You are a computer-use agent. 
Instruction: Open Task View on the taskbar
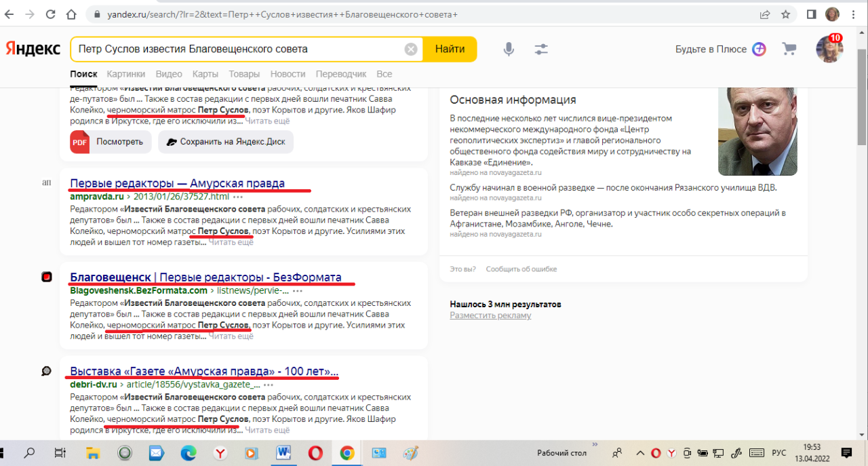pyautogui.click(x=60, y=453)
